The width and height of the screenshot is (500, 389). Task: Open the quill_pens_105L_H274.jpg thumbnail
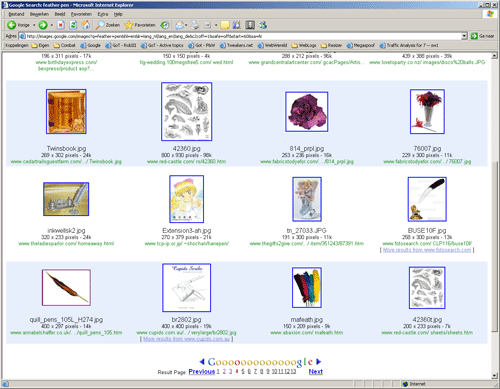(x=66, y=288)
